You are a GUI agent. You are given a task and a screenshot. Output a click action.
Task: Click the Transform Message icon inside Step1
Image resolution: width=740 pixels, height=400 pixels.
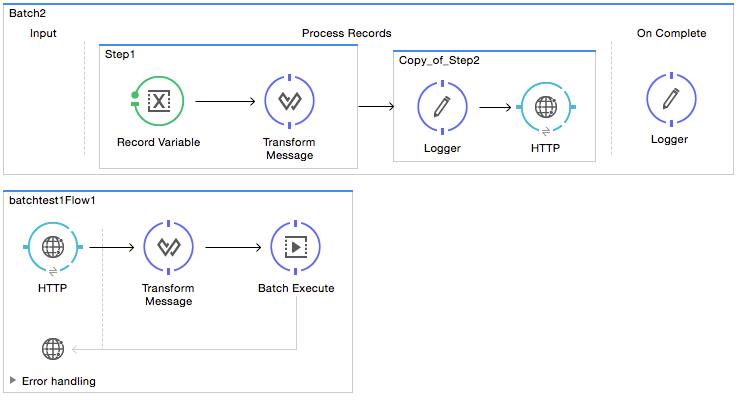[x=289, y=101]
